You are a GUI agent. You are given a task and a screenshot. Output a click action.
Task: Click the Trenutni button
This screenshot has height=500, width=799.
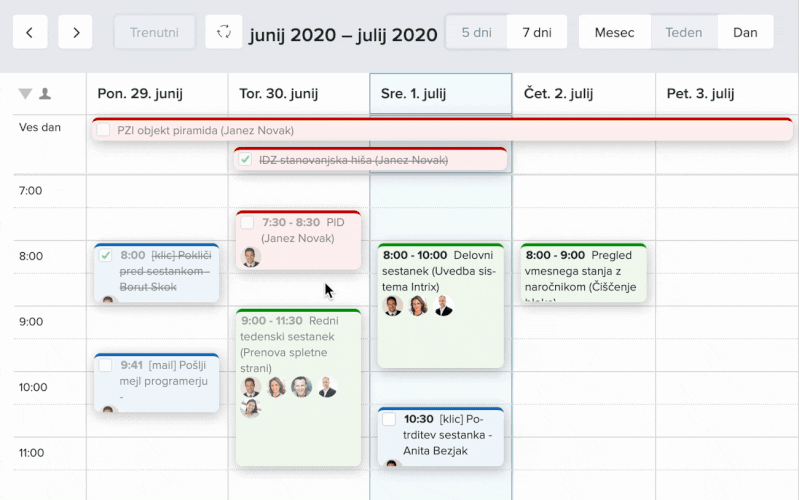(154, 32)
